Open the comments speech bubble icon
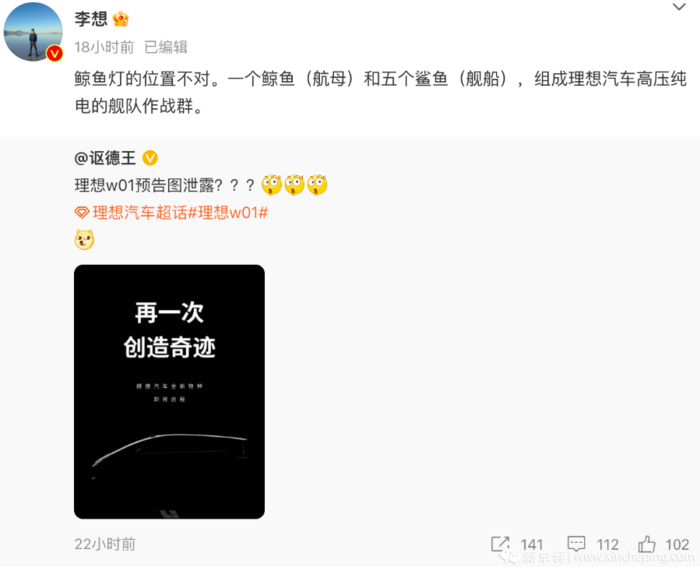This screenshot has height=567, width=700. (x=576, y=544)
